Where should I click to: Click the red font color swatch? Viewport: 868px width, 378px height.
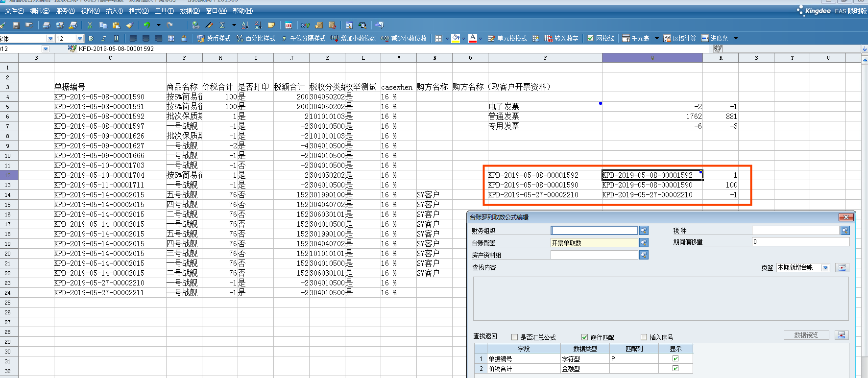473,38
